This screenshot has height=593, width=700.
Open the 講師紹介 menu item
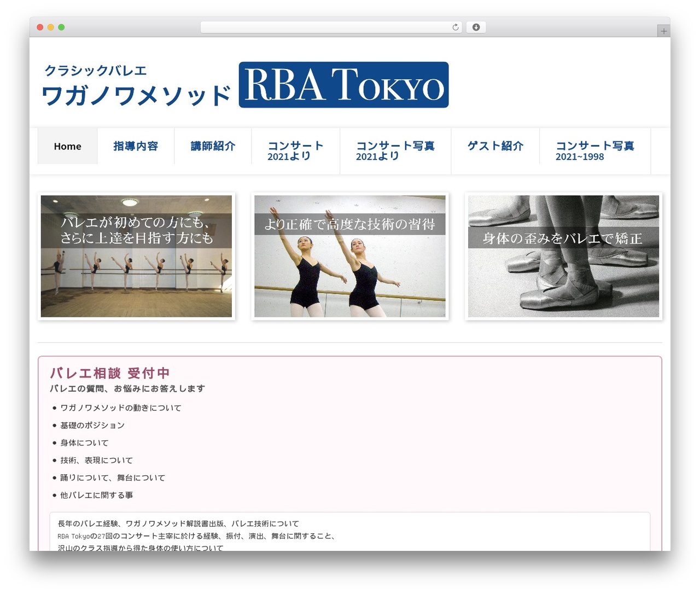(213, 146)
